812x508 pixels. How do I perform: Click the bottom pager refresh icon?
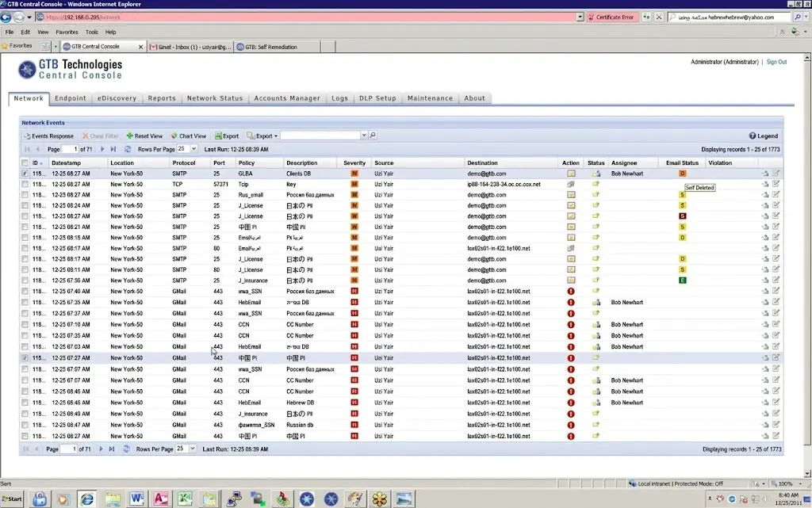point(126,449)
